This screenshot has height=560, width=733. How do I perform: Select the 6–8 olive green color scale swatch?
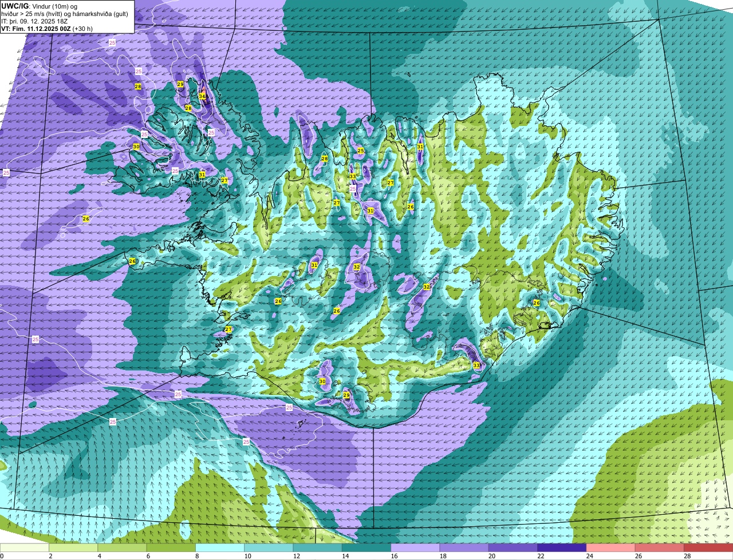coord(171,548)
